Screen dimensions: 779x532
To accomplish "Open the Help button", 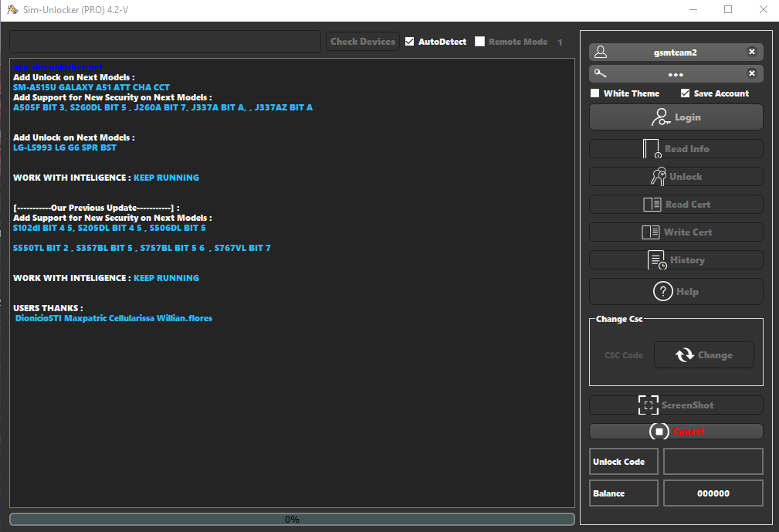I will (x=676, y=291).
